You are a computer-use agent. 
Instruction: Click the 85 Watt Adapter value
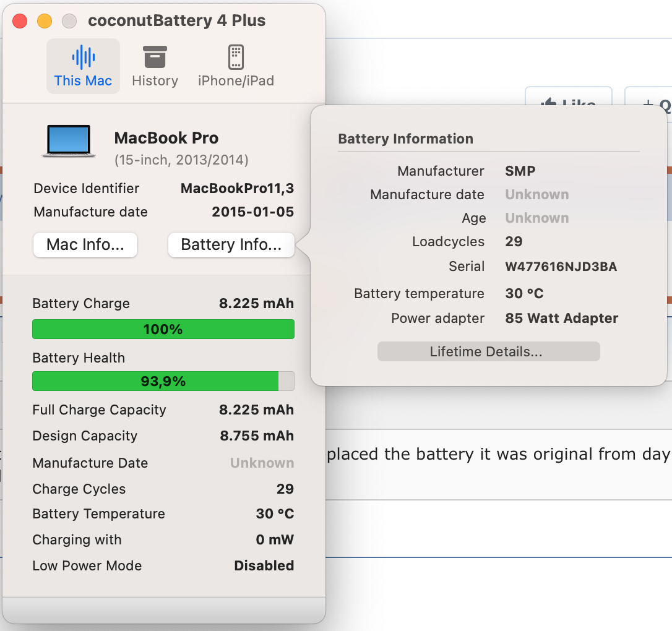(x=561, y=319)
